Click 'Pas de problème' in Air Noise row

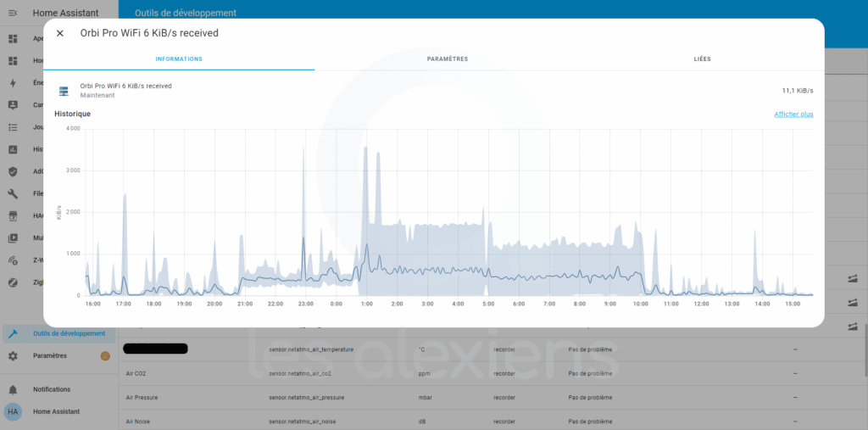tap(590, 422)
